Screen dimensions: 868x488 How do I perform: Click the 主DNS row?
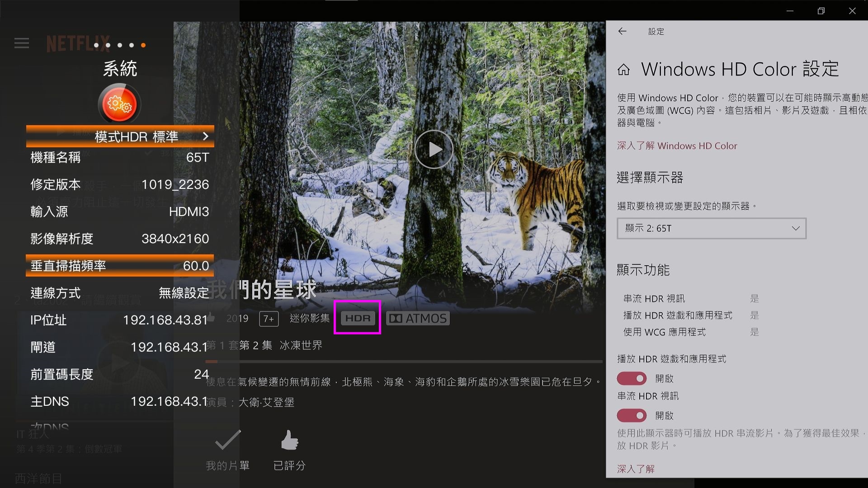point(120,401)
